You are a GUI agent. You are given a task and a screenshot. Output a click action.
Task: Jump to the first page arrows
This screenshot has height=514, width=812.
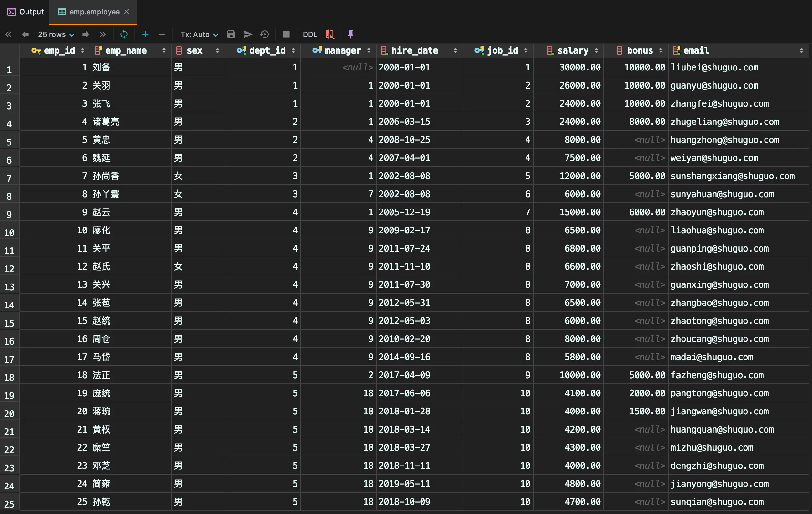[x=8, y=34]
